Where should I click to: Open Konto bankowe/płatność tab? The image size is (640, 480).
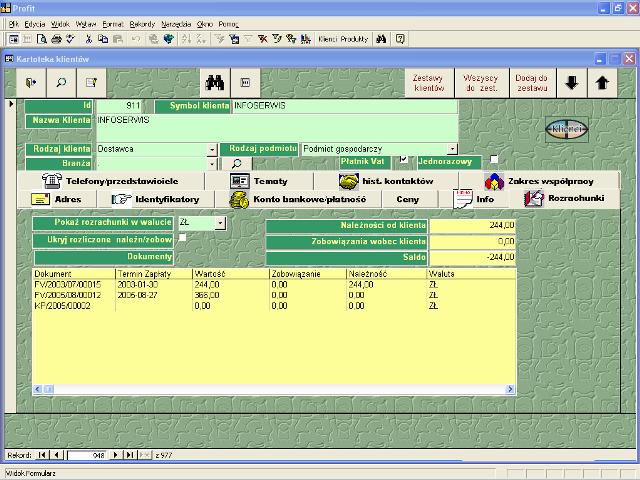click(298, 199)
